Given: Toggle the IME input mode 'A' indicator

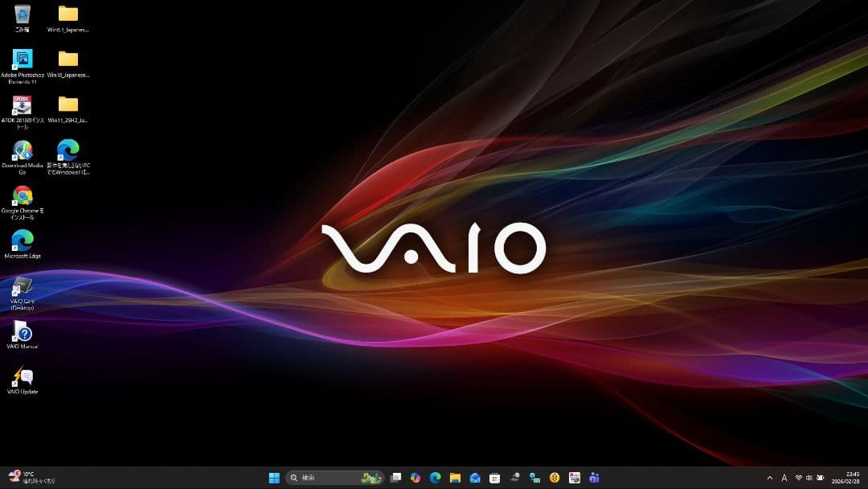Looking at the screenshot, I should (x=784, y=478).
